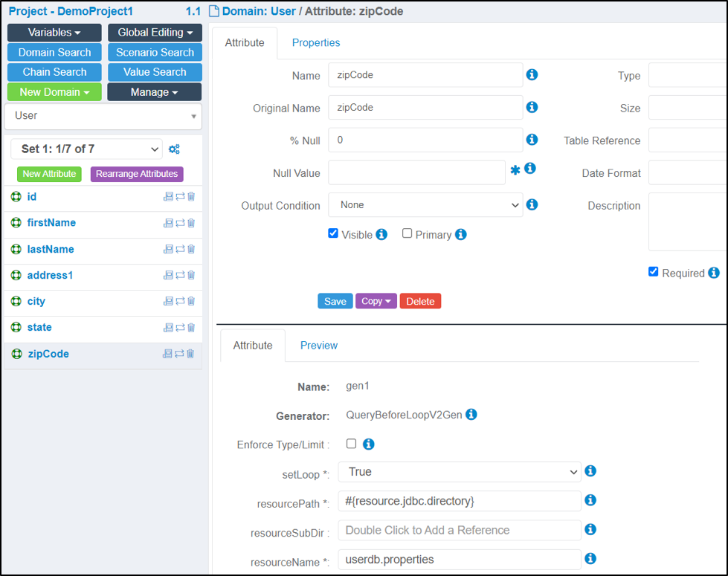This screenshot has height=576, width=728.
Task: Show info for the Original Name field
Action: pos(532,107)
